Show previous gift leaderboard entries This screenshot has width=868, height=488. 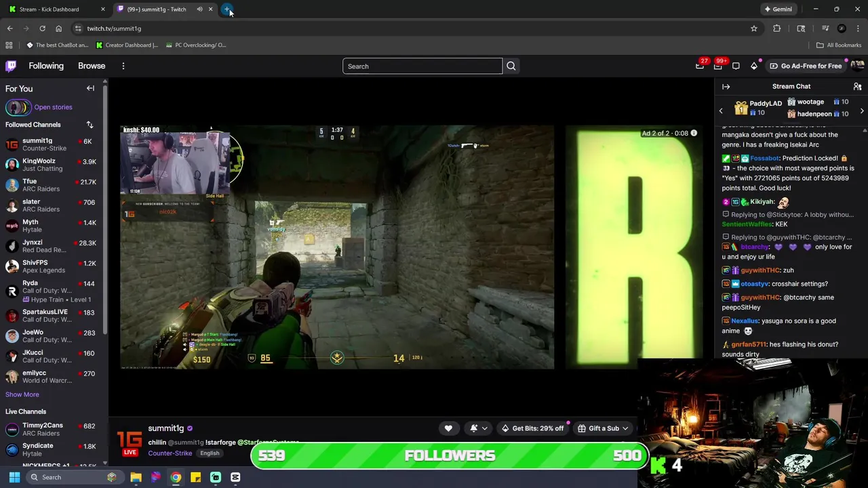point(721,110)
